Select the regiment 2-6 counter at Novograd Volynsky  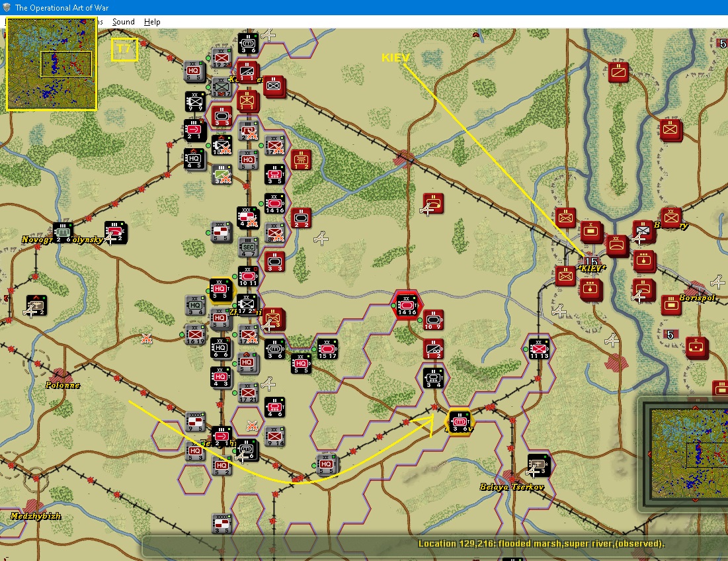point(63,232)
